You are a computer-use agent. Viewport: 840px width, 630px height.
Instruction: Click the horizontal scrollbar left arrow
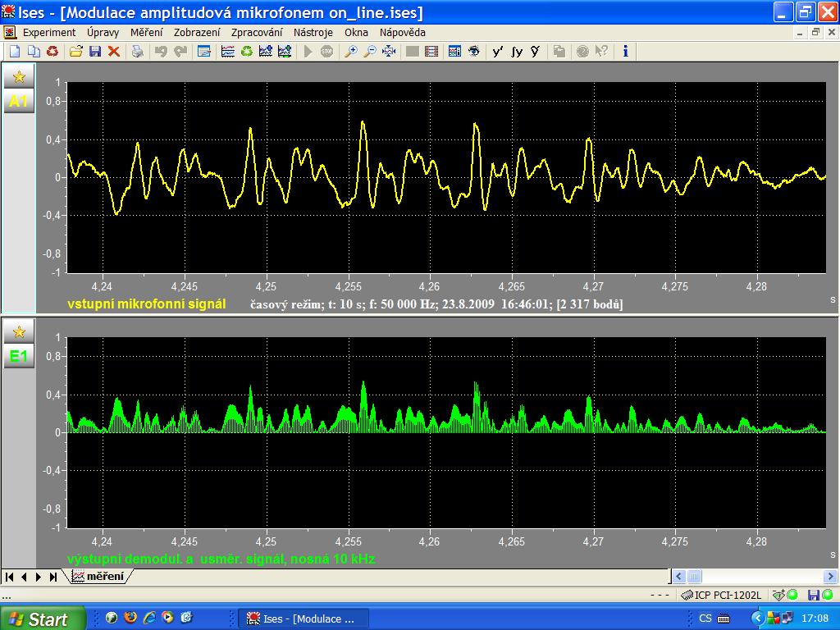tap(678, 577)
